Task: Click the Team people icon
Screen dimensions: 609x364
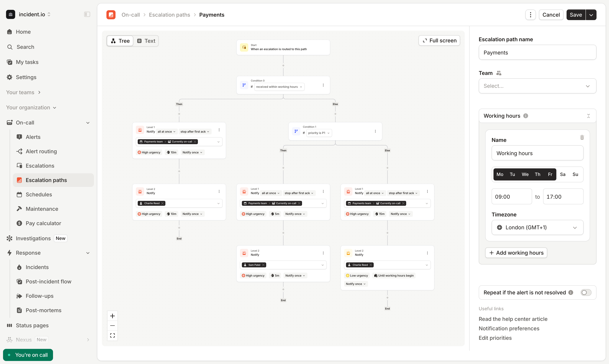Action: tap(499, 73)
